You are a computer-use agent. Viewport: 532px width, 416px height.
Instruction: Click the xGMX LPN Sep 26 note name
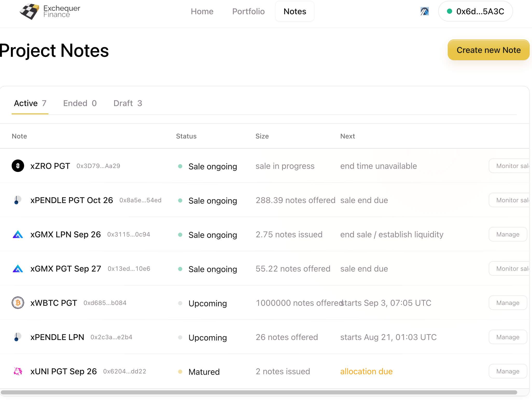(x=66, y=234)
